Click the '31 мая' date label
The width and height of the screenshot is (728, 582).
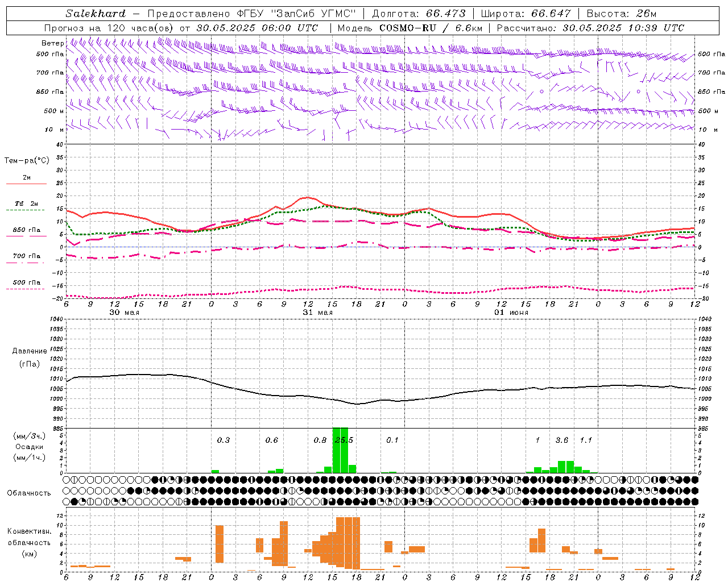[x=318, y=313]
